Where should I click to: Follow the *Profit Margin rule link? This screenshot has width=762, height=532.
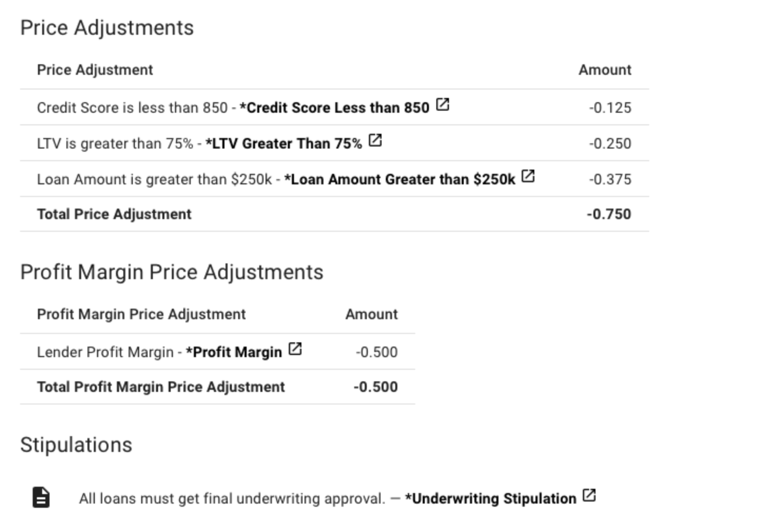(x=234, y=352)
